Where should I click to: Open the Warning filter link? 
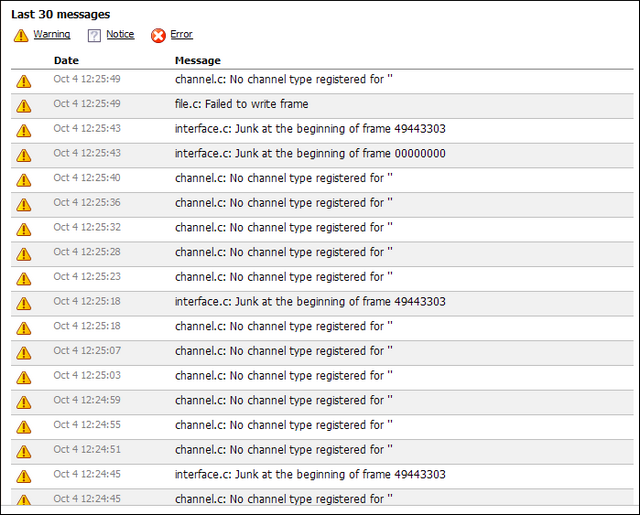52,35
